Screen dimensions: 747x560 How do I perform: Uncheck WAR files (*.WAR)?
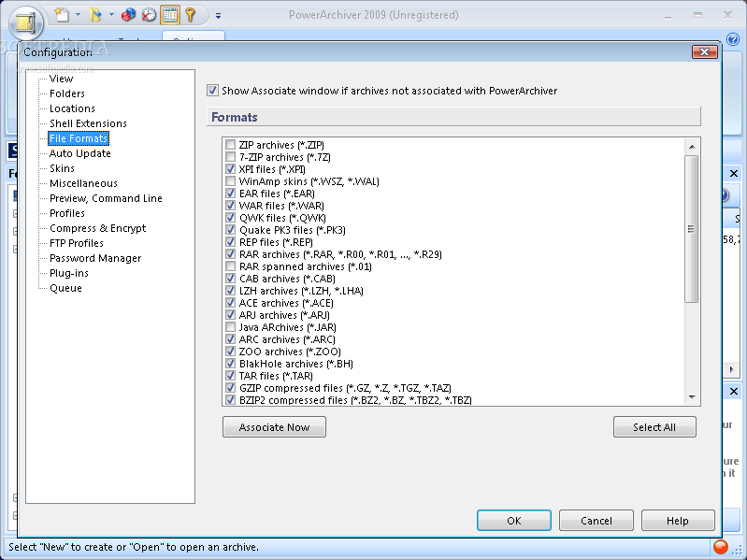(x=231, y=206)
